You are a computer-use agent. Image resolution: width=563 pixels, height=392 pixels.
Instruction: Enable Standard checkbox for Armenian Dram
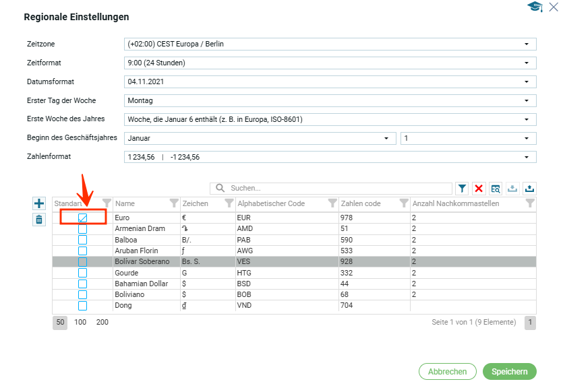83,229
